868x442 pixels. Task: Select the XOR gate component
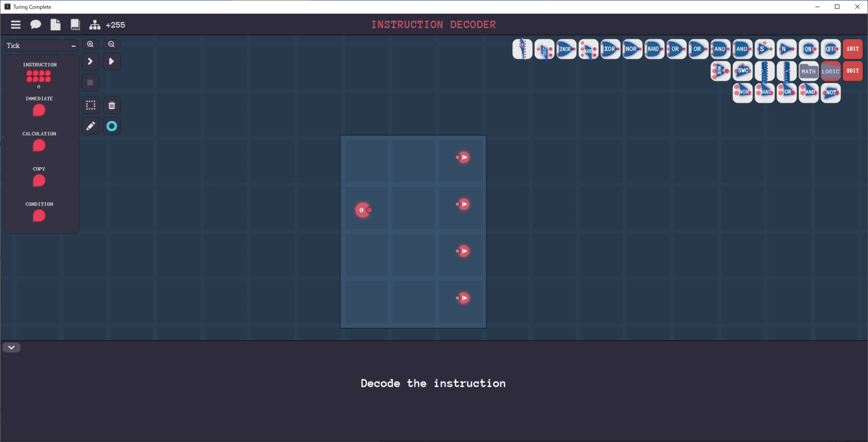pos(610,49)
